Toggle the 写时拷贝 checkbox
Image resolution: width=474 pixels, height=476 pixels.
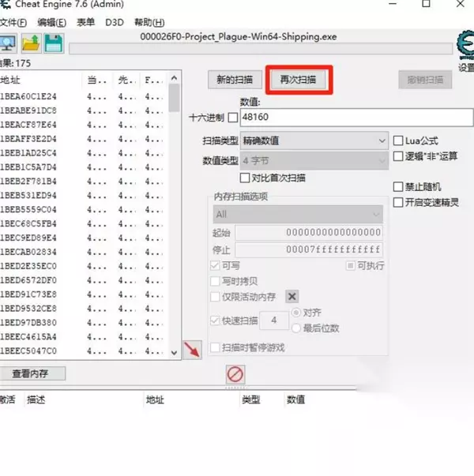point(215,281)
